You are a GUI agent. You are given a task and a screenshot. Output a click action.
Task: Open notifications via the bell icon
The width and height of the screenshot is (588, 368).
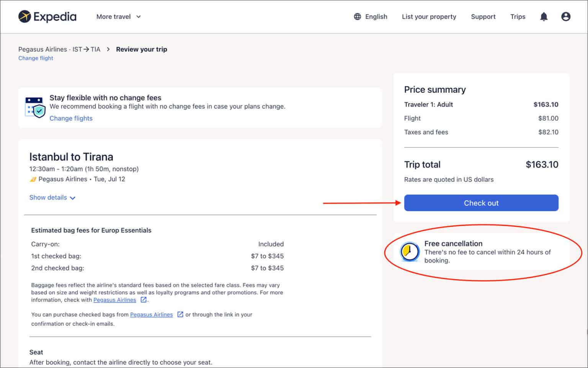(544, 16)
